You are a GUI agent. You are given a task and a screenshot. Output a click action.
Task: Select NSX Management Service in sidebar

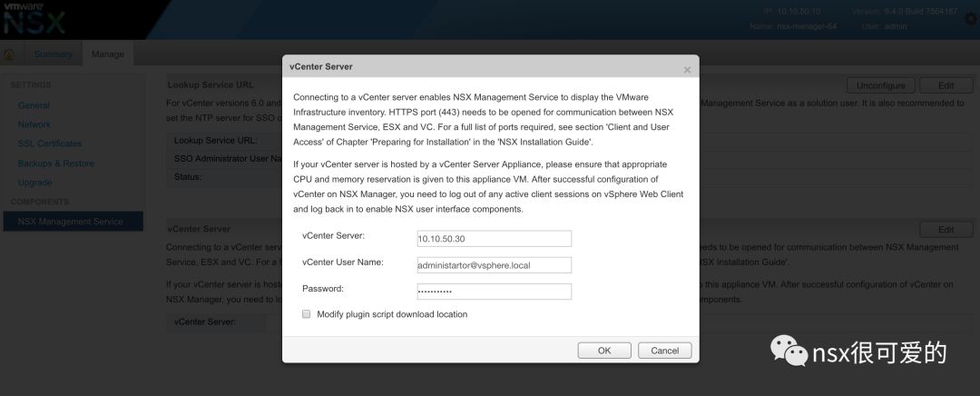73,222
